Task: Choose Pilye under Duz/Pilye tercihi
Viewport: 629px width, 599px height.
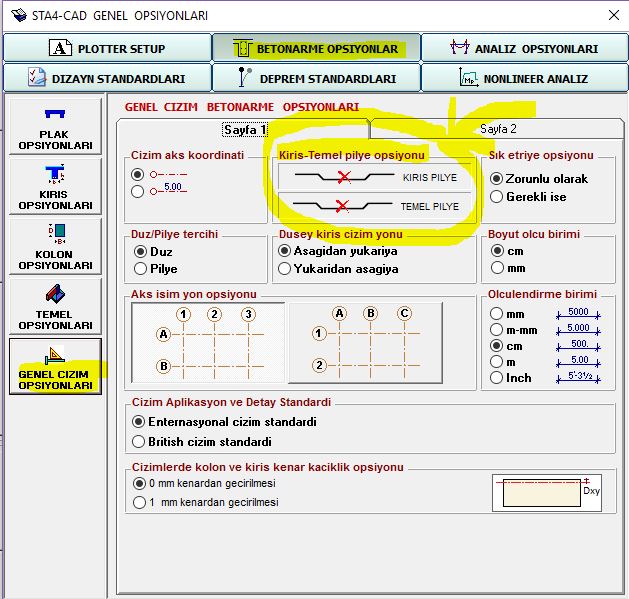Action: 140,269
